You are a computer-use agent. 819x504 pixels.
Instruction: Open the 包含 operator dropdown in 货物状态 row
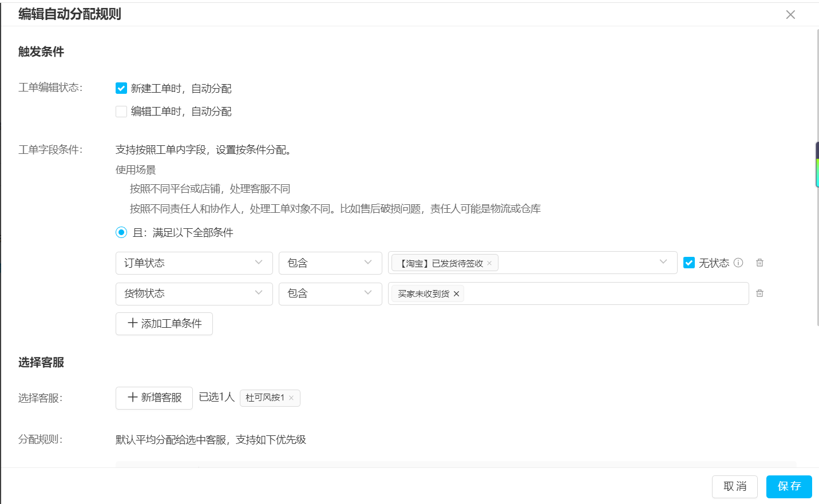[x=330, y=293]
